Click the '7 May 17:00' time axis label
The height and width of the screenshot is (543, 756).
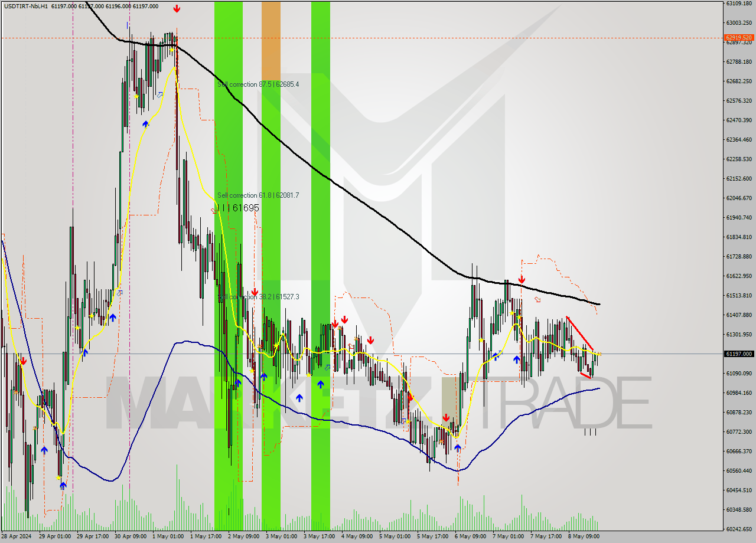point(546,537)
